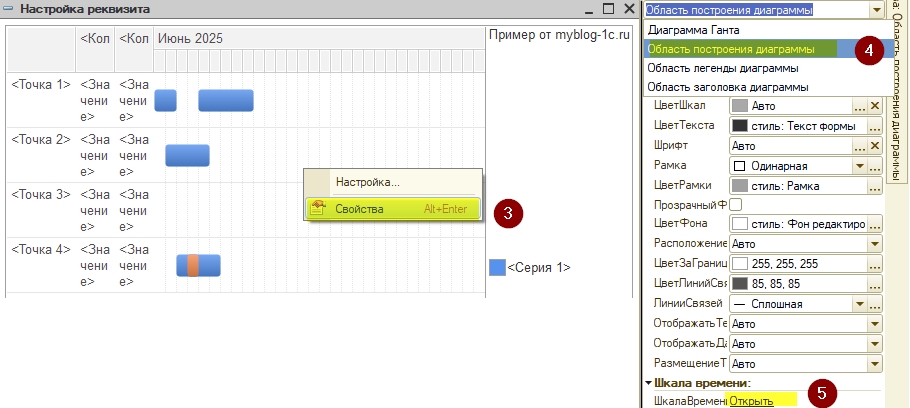
Task: Click the ЦветШкал gray color swatch
Action: click(739, 106)
